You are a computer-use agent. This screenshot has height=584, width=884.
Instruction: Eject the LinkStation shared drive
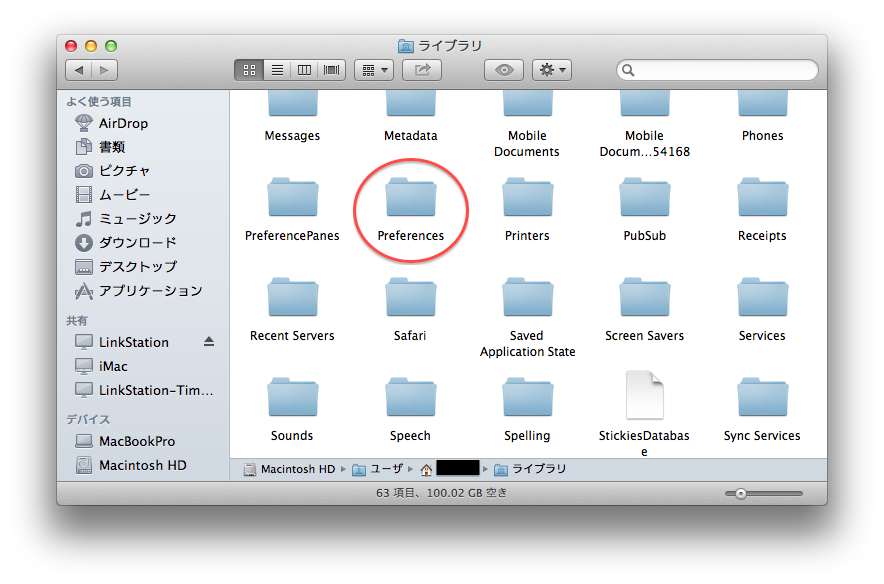209,342
